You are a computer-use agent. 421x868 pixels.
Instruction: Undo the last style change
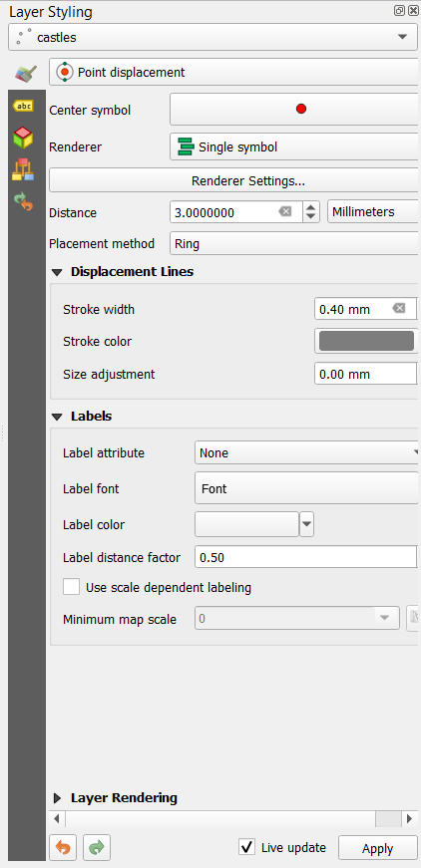coord(63,847)
